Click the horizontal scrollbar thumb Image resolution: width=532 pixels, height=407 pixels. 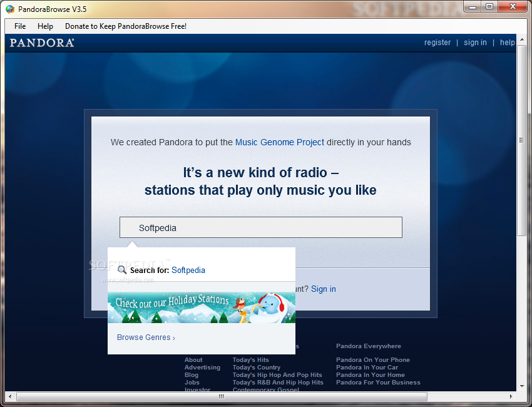222,396
